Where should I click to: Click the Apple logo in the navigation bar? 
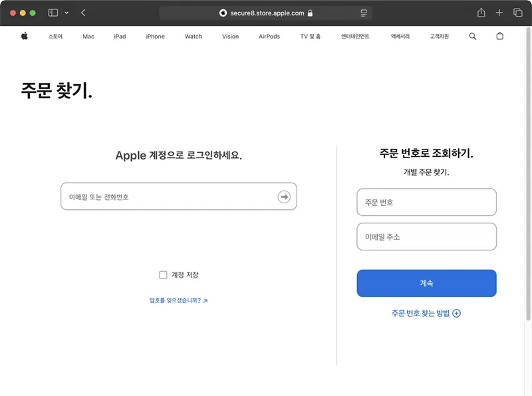[24, 37]
